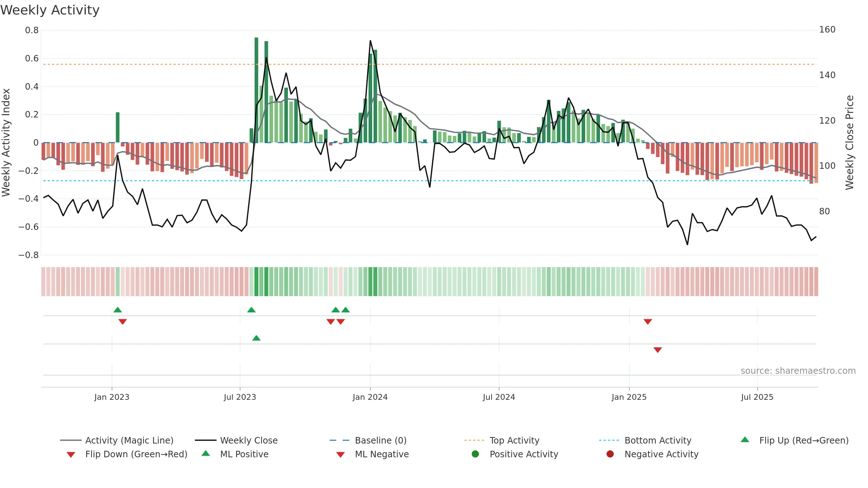This screenshot has width=868, height=488.
Task: Click the ML negative marker after Jan 2025
Action: point(658,350)
